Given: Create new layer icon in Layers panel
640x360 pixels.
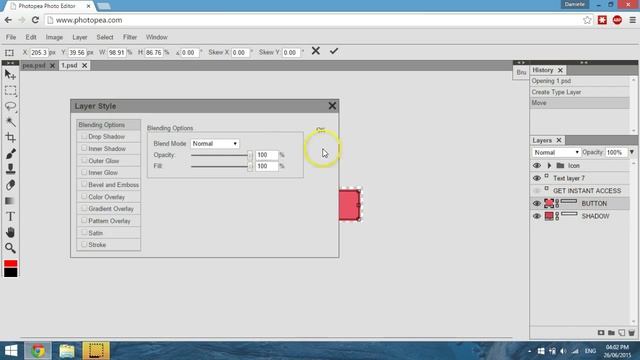Looking at the screenshot, I should 621,333.
